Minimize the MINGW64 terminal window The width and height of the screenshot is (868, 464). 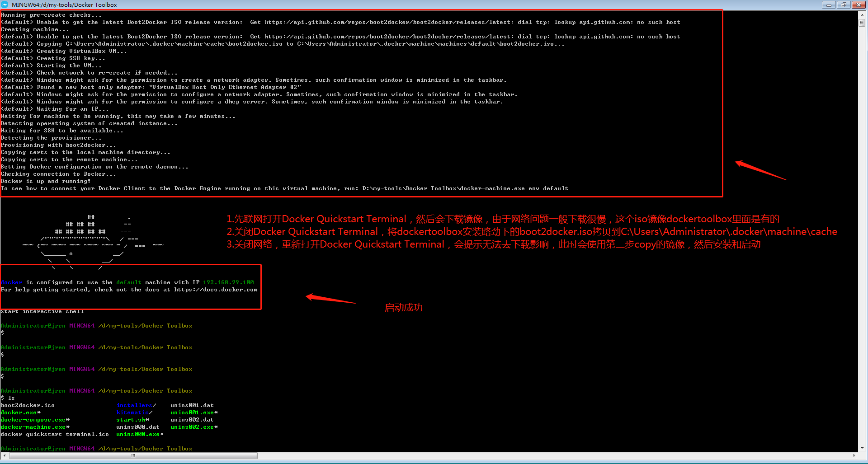pyautogui.click(x=828, y=5)
